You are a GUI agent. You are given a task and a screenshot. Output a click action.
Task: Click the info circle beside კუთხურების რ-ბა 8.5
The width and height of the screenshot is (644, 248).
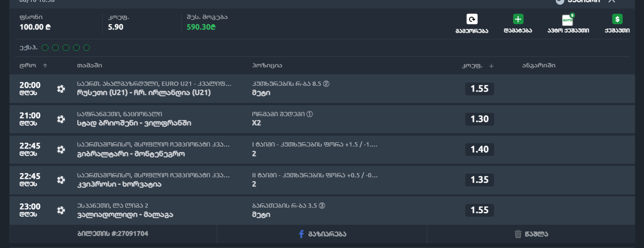click(326, 83)
